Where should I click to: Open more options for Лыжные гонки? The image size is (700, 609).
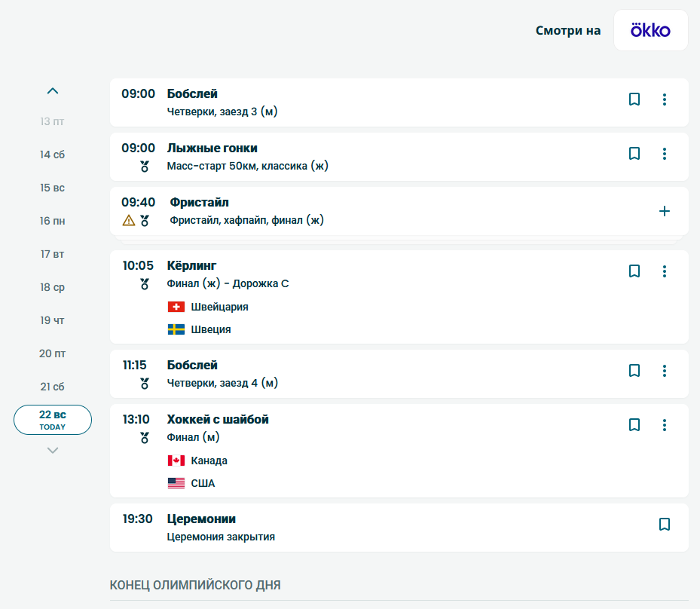(x=664, y=154)
